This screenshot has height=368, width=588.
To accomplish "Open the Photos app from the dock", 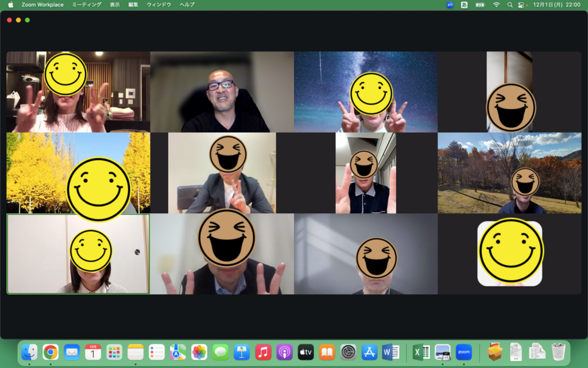I will point(199,352).
